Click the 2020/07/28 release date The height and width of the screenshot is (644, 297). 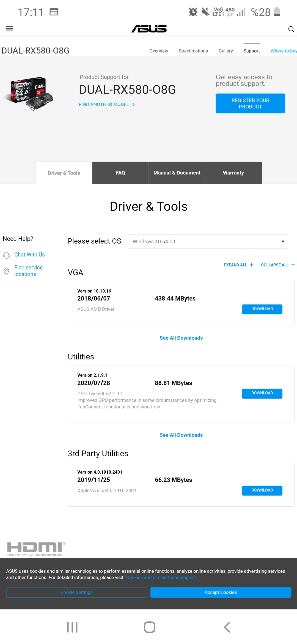point(94,383)
